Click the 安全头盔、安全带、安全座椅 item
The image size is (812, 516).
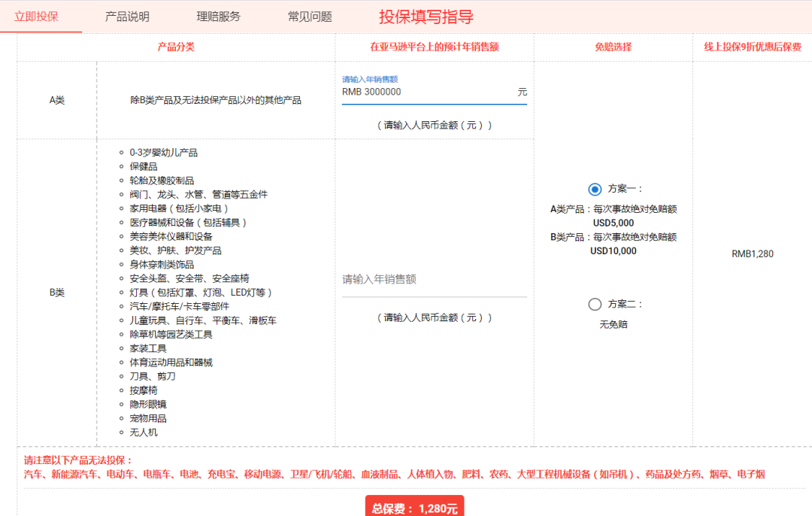click(189, 278)
